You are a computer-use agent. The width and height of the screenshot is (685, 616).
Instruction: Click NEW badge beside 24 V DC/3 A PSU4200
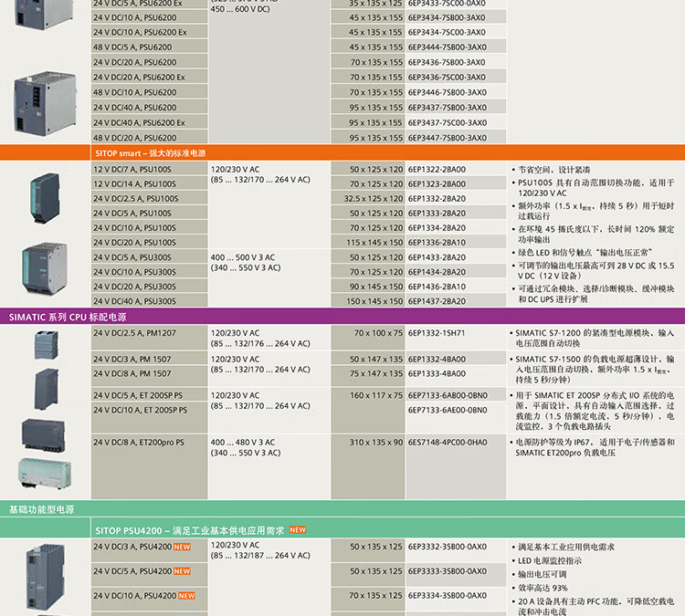pos(182,547)
